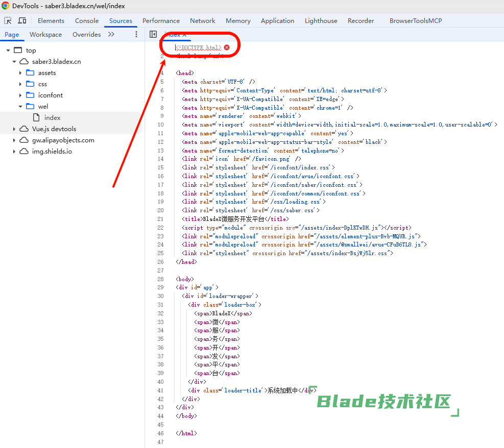The height and width of the screenshot is (448, 504).
Task: Click the red error icon on line 1
Action: (227, 47)
